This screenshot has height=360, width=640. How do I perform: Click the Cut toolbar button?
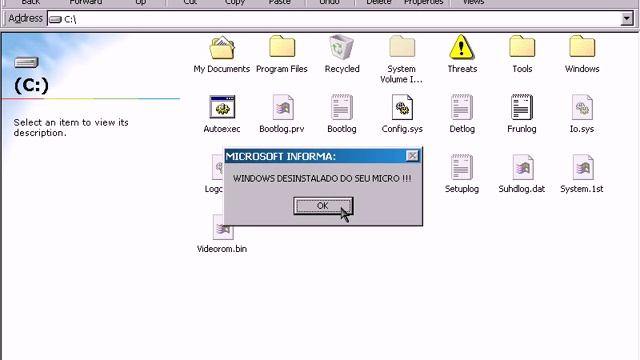point(190,2)
